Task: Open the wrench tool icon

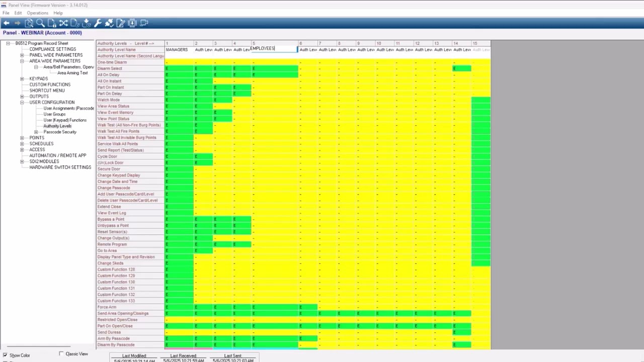Action: (98, 23)
